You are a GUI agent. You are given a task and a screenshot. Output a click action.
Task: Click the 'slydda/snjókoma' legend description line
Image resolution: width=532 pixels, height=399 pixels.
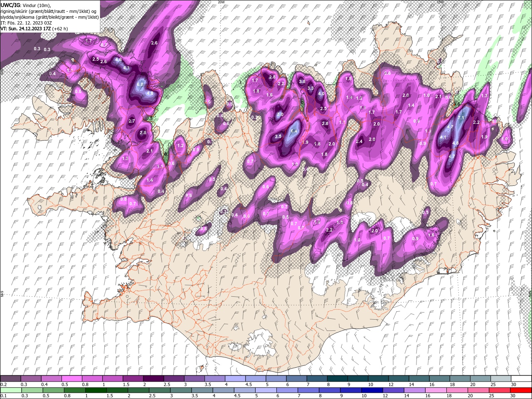click(49, 17)
